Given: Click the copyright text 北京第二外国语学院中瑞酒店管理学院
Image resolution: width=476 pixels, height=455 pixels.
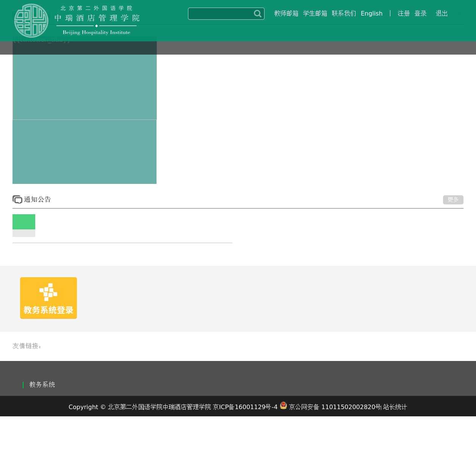Looking at the screenshot, I should pyautogui.click(x=159, y=407).
